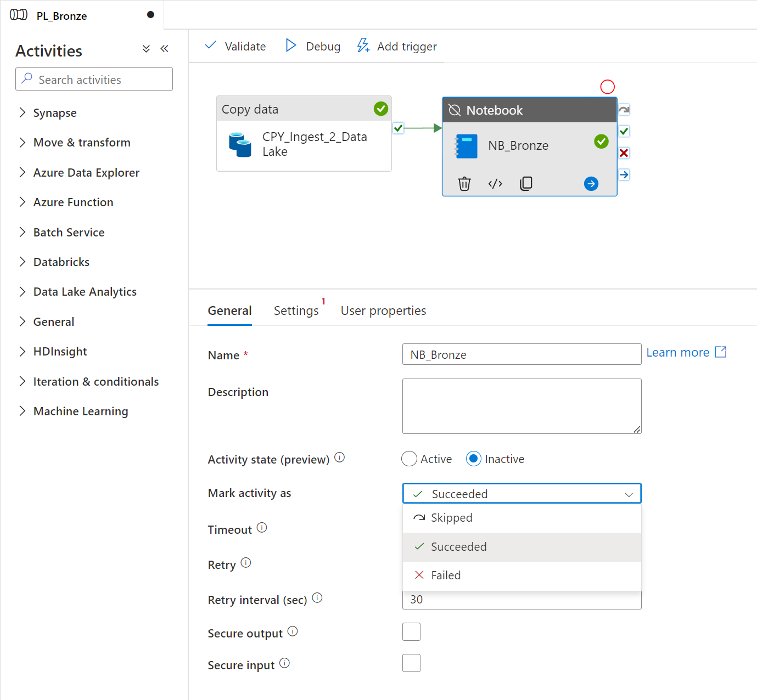Click blue arrow to add activity on NB_Bronze
The image size is (757, 700).
591,184
